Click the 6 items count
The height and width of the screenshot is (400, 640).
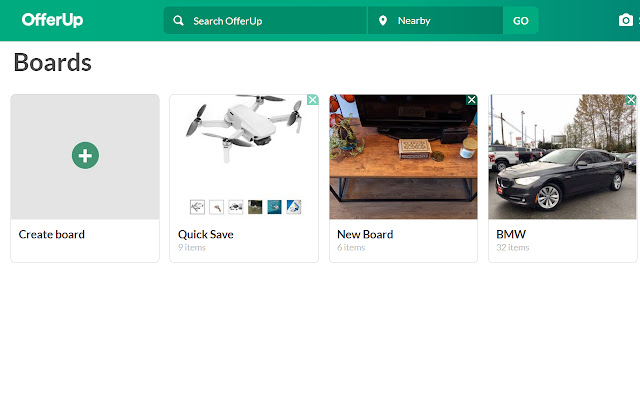point(351,247)
